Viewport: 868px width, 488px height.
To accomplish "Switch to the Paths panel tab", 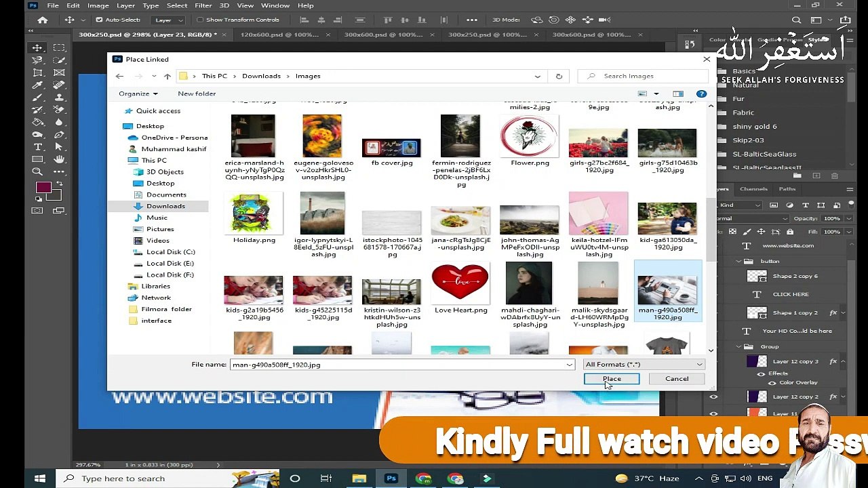I will (787, 189).
